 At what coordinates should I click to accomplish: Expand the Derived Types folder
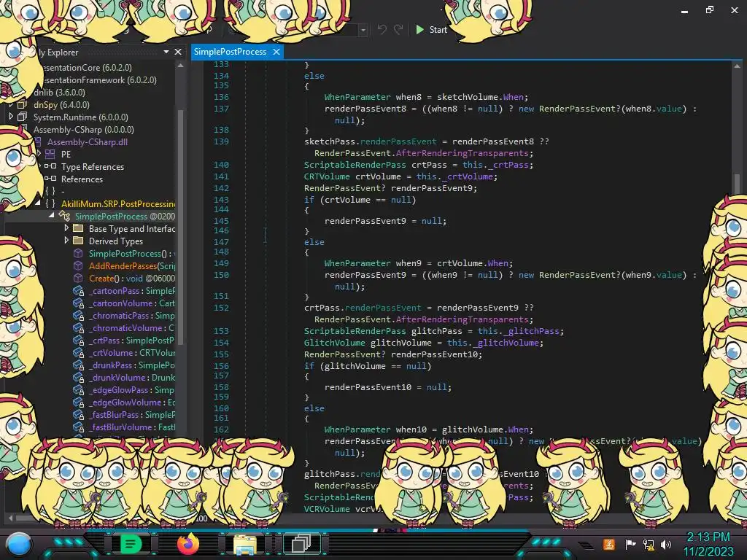coord(66,241)
